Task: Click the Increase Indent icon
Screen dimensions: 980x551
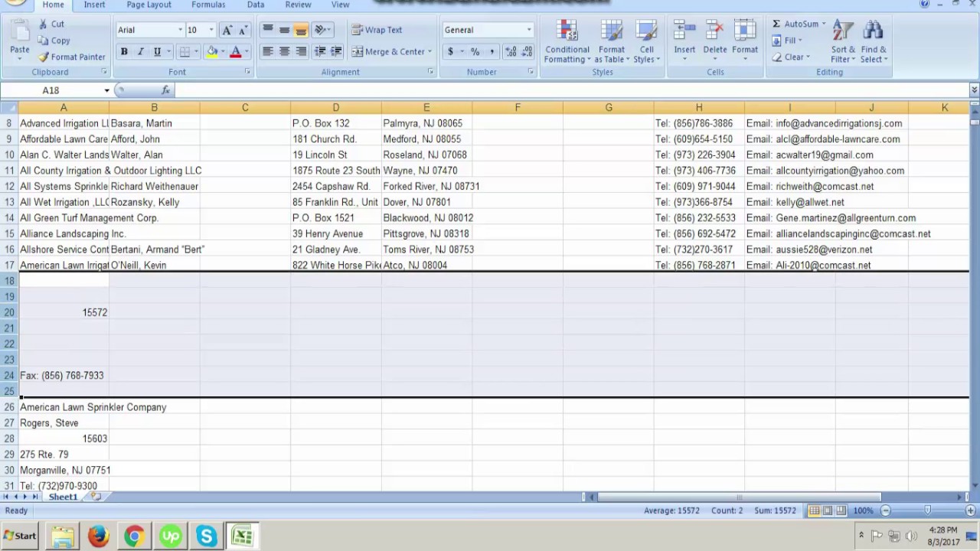Action: coord(336,51)
